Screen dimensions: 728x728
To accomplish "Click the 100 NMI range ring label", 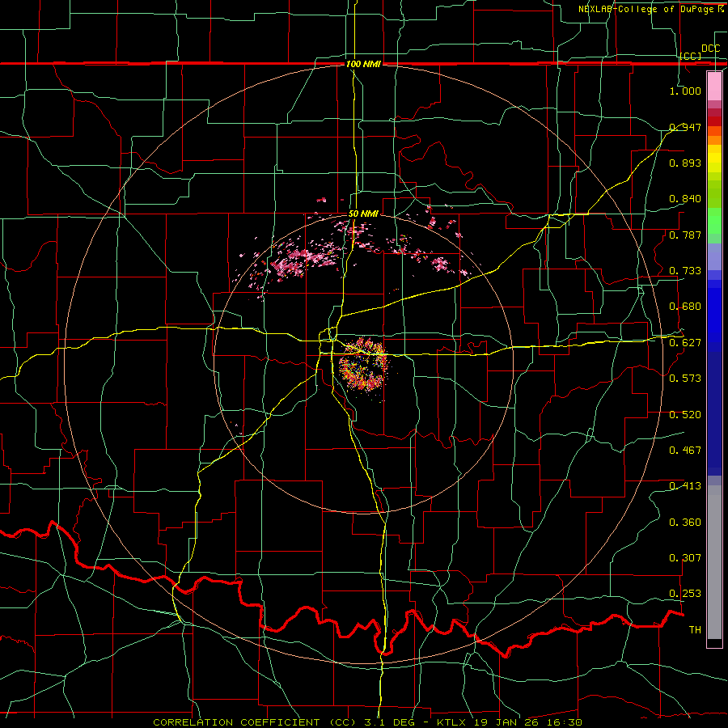I will tap(363, 64).
